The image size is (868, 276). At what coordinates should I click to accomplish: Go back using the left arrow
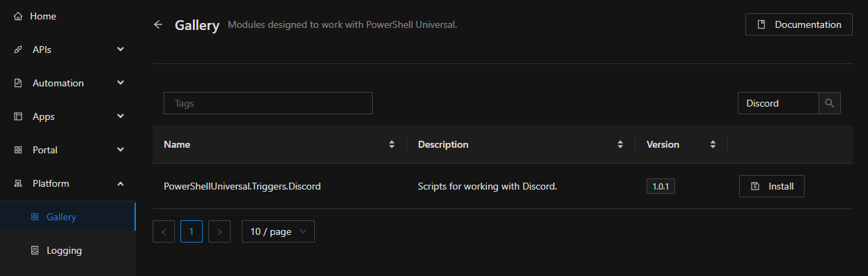pyautogui.click(x=158, y=24)
